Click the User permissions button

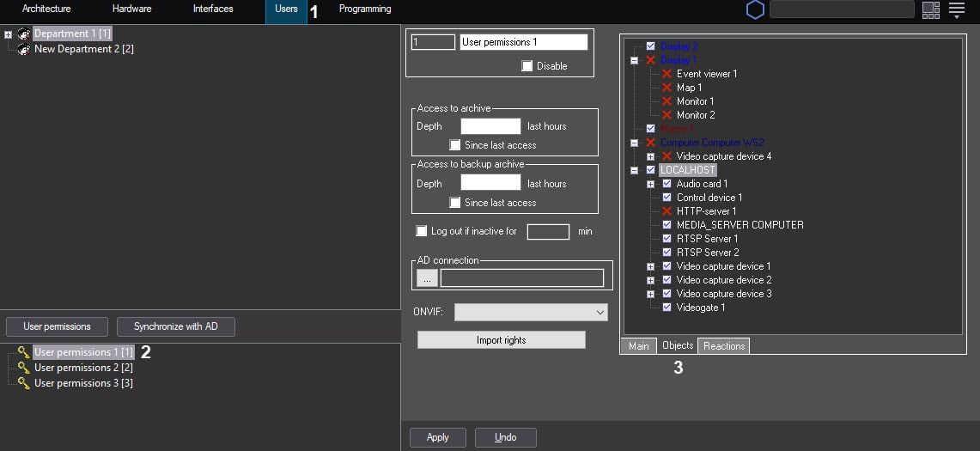click(57, 326)
